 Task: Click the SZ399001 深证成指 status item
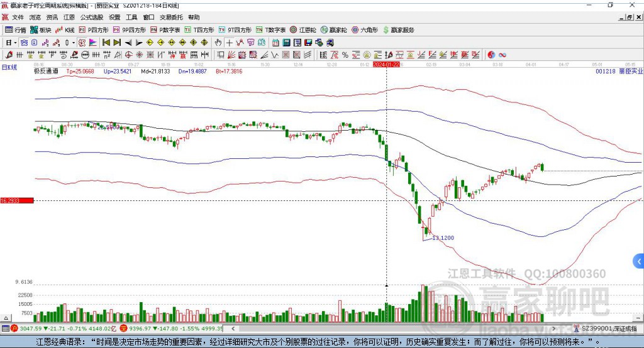coord(606,329)
